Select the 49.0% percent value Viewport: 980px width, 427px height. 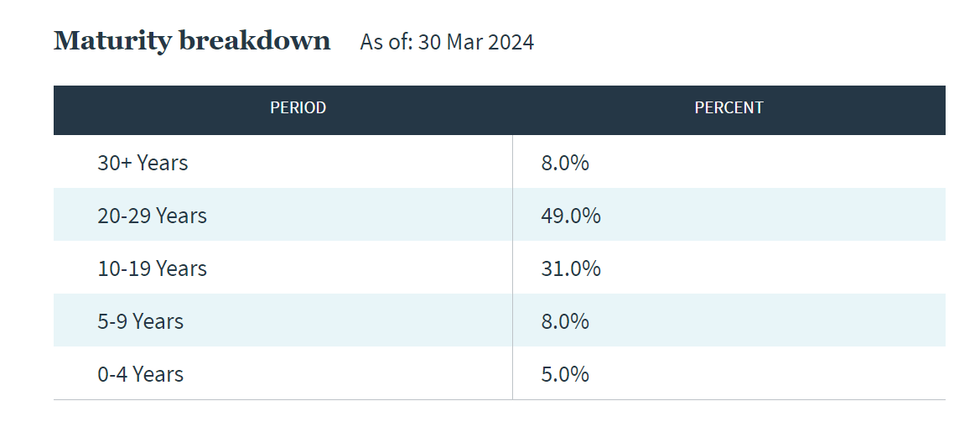click(570, 216)
